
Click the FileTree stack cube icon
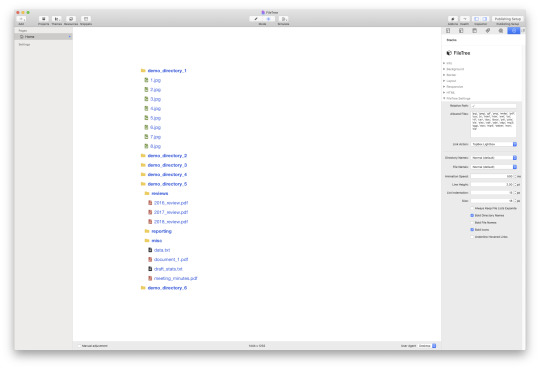449,53
